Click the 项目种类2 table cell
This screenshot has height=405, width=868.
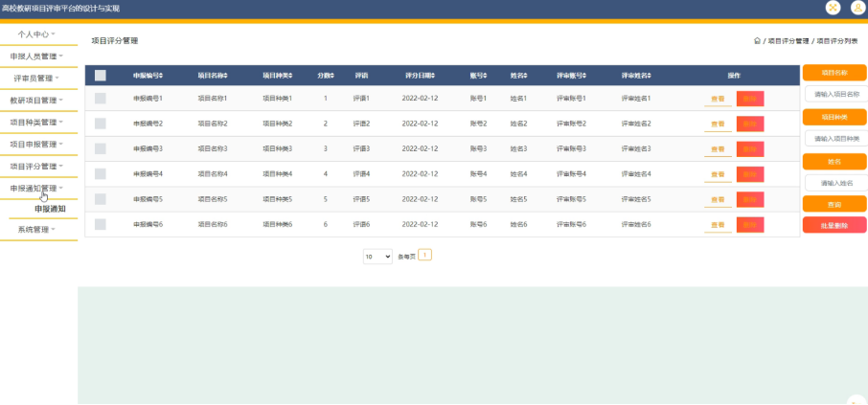(x=277, y=124)
